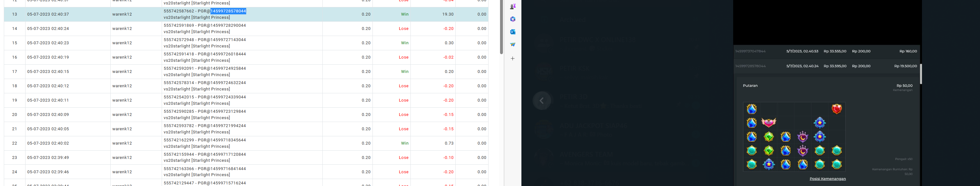Click transaction 555742593782 in row 21

(x=179, y=126)
